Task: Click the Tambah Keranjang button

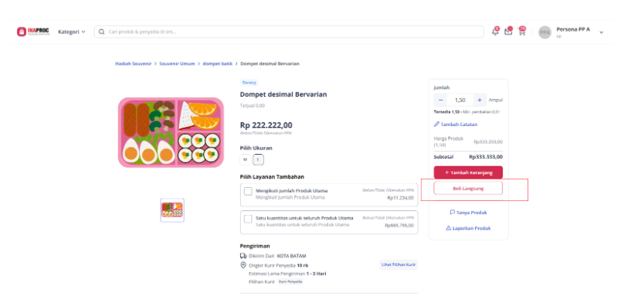Action: pos(468,172)
